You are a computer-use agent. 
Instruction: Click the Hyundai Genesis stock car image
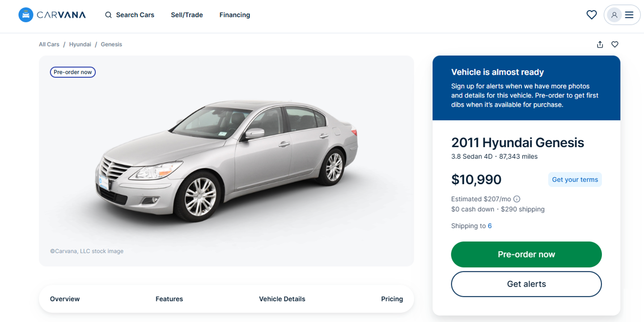pos(226,161)
